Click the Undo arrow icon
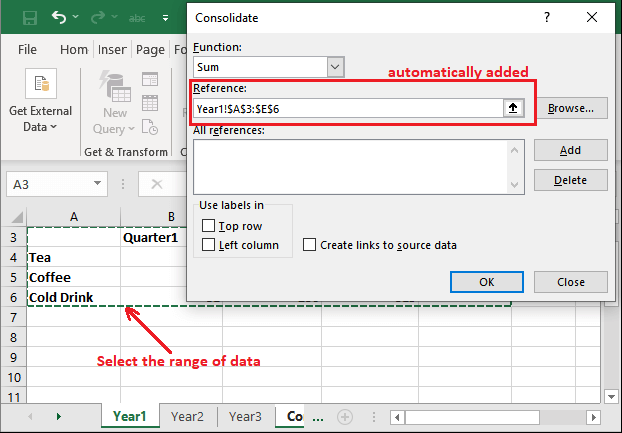The height and width of the screenshot is (433, 622). [x=59, y=17]
